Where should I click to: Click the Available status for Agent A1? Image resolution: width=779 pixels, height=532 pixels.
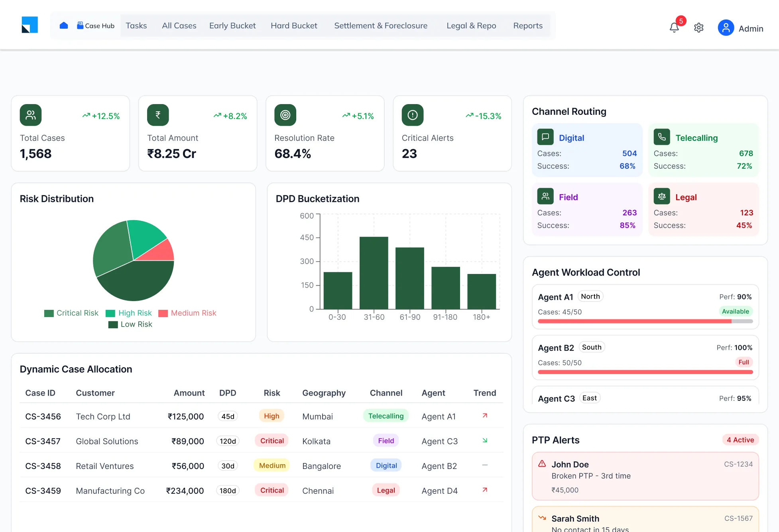(735, 311)
